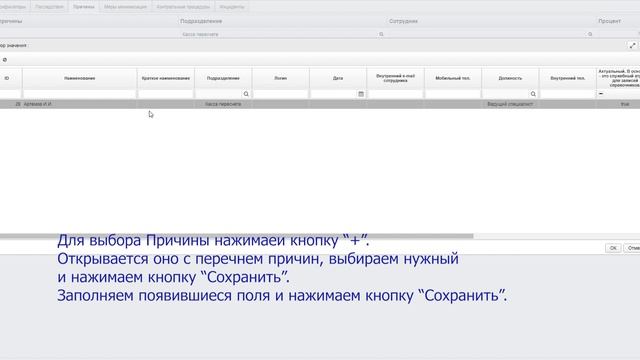Open the lookup icon in Должность filter
Screen dimensions: 640x360
(x=533, y=94)
